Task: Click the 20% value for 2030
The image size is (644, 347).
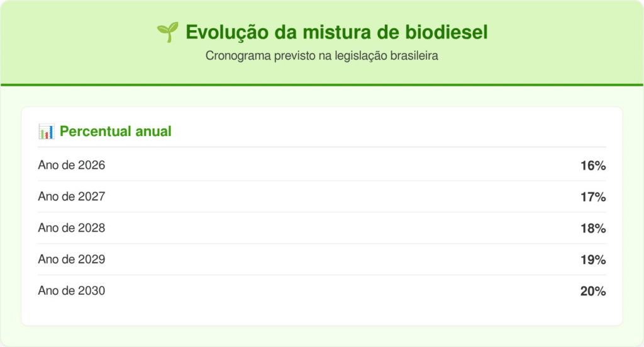Action: pos(593,291)
